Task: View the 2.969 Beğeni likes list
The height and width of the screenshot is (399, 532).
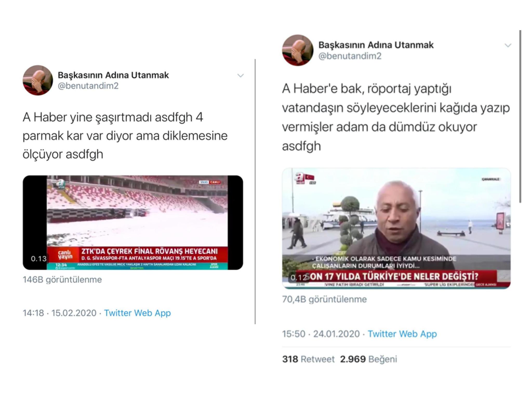Action: tap(369, 359)
